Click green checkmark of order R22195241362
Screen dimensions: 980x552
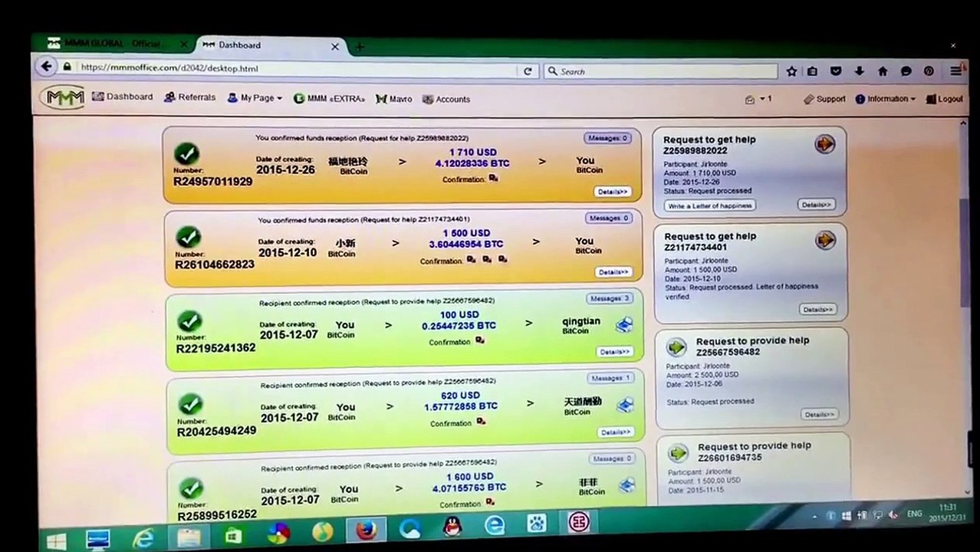[189, 321]
